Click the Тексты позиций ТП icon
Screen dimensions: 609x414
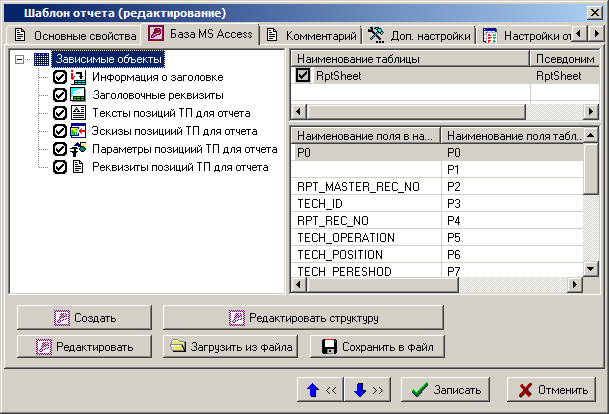tap(78, 113)
